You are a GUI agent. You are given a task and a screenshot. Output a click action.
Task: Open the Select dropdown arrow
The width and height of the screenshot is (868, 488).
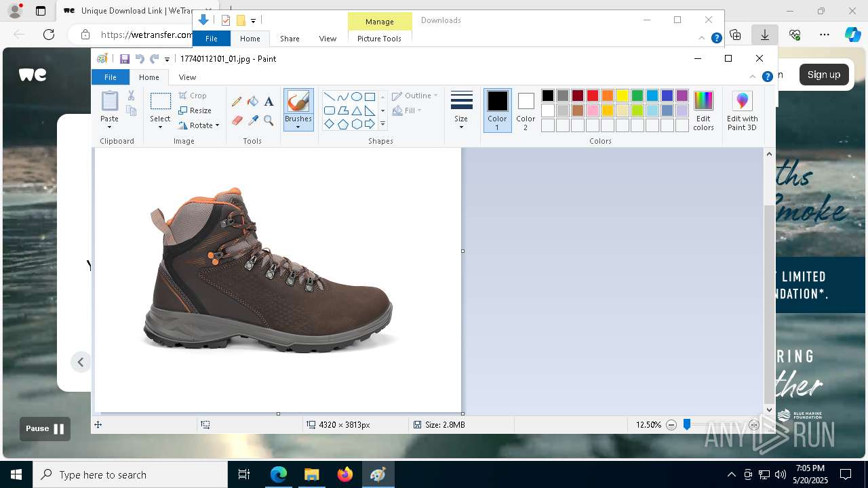click(x=160, y=127)
